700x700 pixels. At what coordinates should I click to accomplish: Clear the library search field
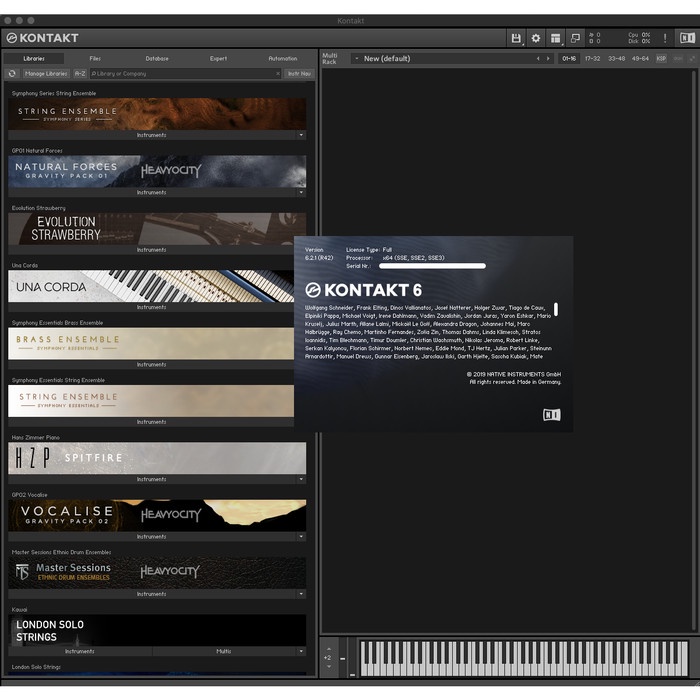tap(278, 74)
